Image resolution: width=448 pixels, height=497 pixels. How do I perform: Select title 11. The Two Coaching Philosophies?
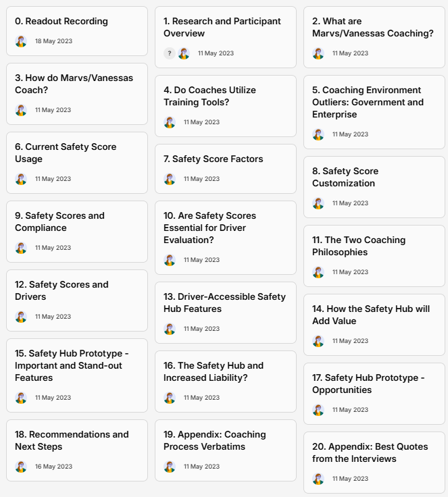pyautogui.click(x=359, y=246)
